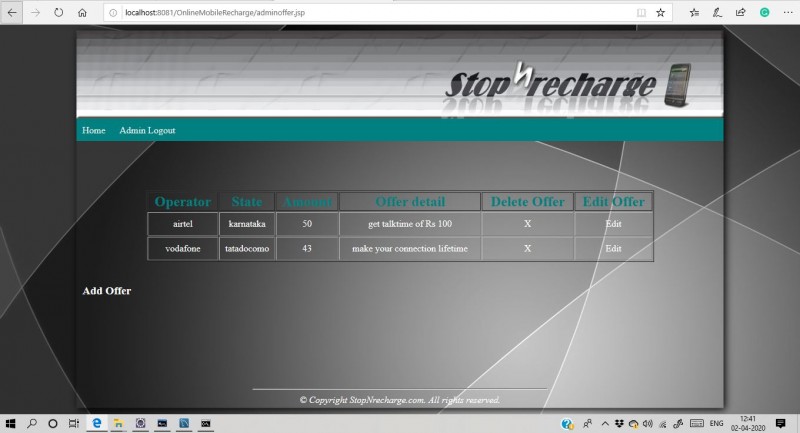Screen dimensions: 800x433
Task: Go back to the previous page
Action: [12, 13]
